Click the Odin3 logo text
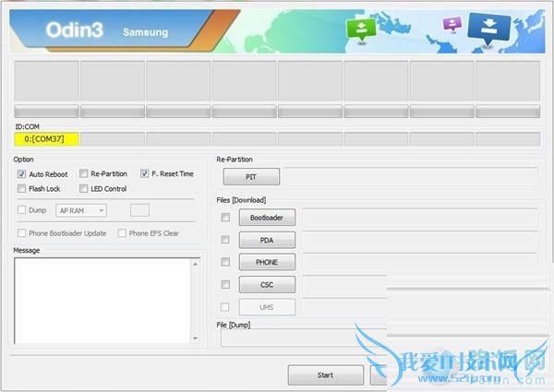 point(74,30)
